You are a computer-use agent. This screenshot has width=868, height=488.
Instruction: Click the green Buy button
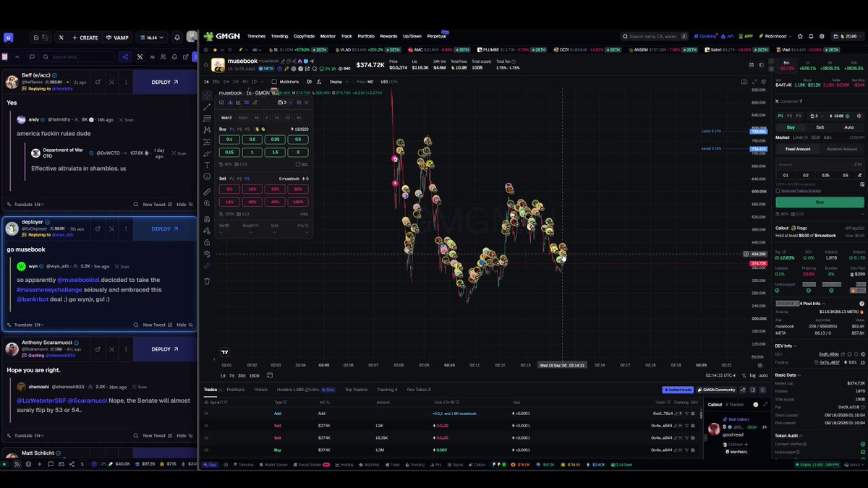coord(820,202)
